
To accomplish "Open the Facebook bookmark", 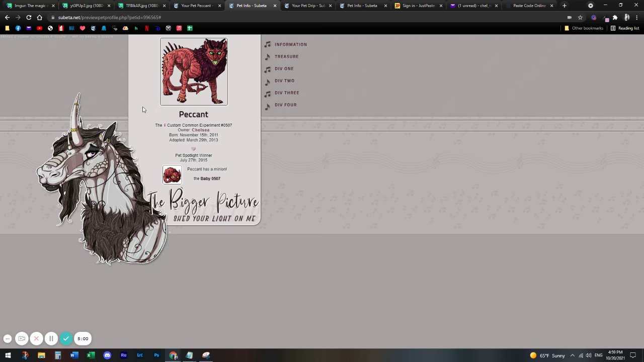I will pos(18,28).
